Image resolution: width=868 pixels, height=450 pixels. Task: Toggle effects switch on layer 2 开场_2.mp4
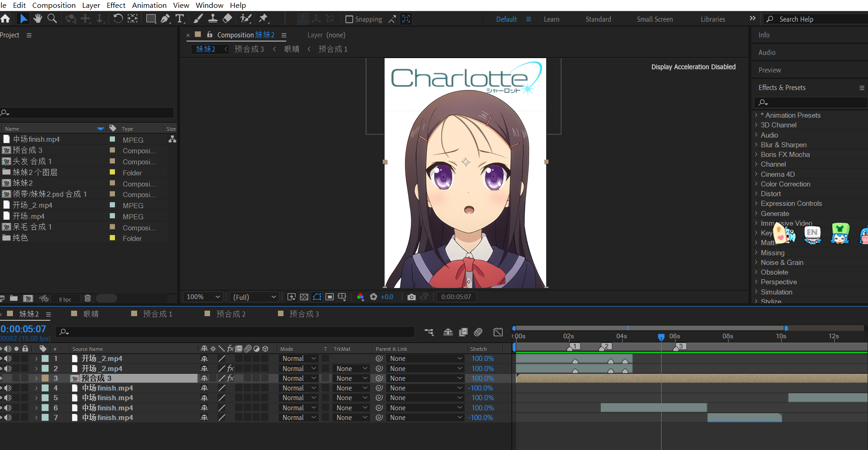tap(230, 368)
